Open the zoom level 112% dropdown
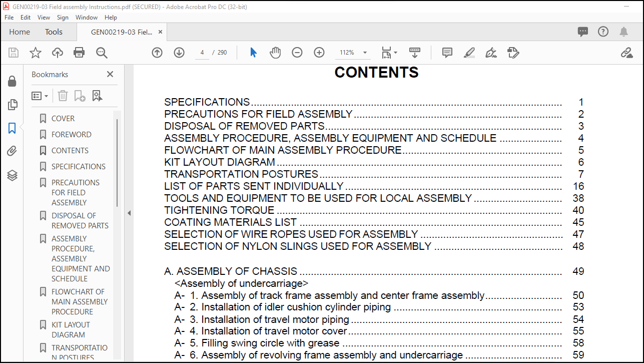Viewport: 644px width, 363px height. coord(365,53)
